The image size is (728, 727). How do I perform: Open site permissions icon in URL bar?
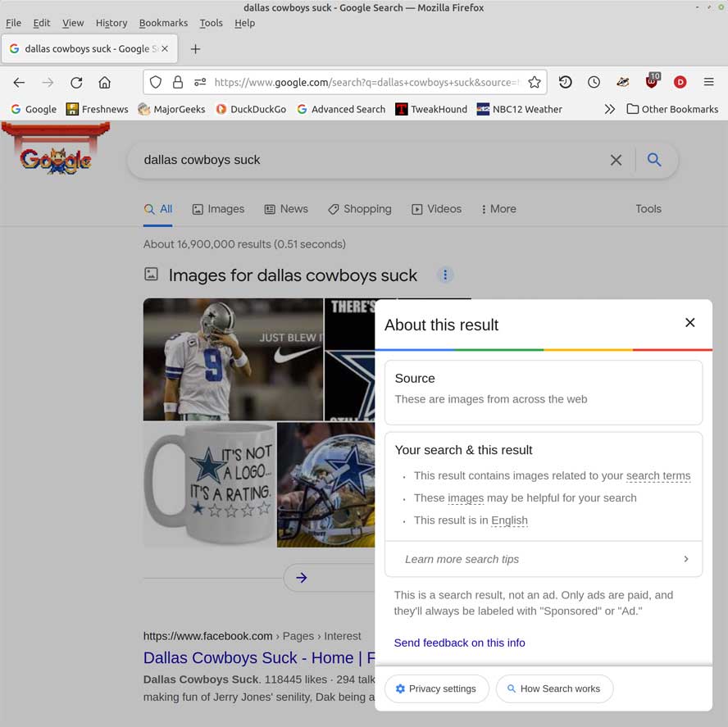click(x=200, y=82)
